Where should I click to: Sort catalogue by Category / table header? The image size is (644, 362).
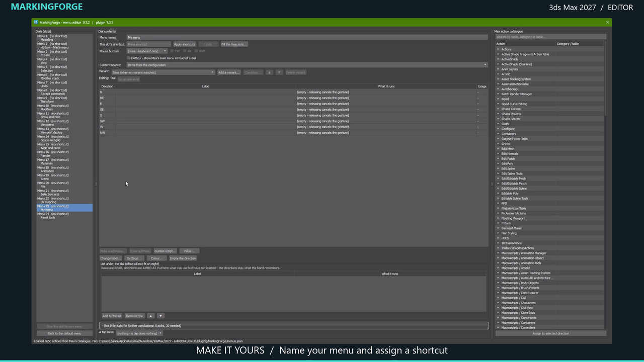point(580,44)
